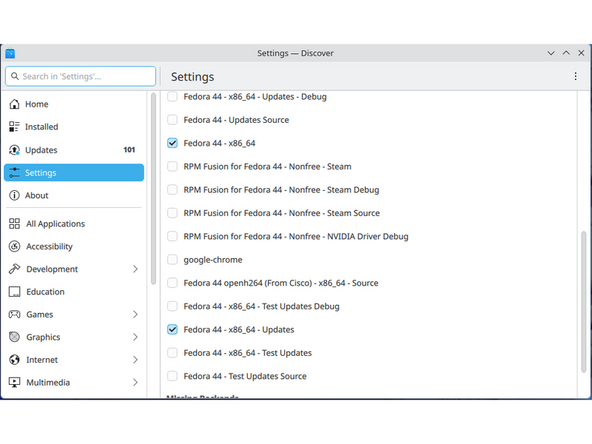592x444 pixels.
Task: Browse All Applications
Action: point(74,224)
